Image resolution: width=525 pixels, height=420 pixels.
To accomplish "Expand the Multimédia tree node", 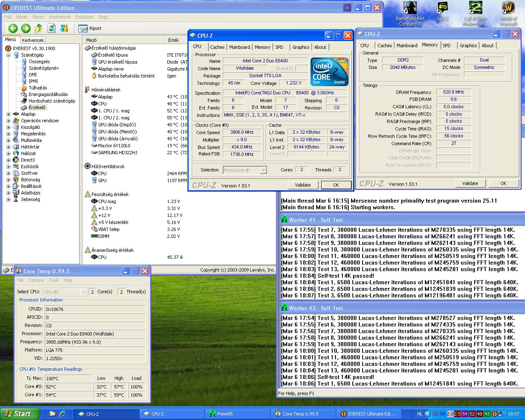I will [9, 140].
